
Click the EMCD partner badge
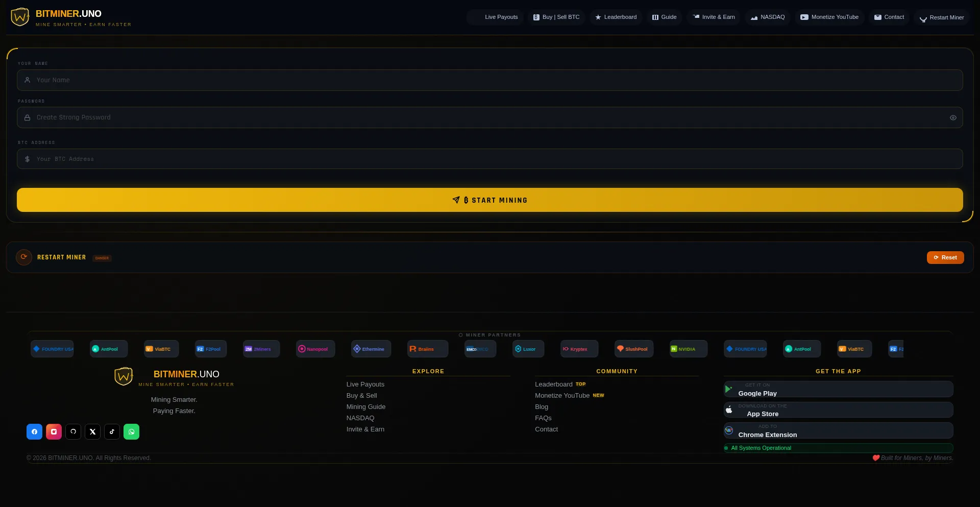pyautogui.click(x=480, y=349)
